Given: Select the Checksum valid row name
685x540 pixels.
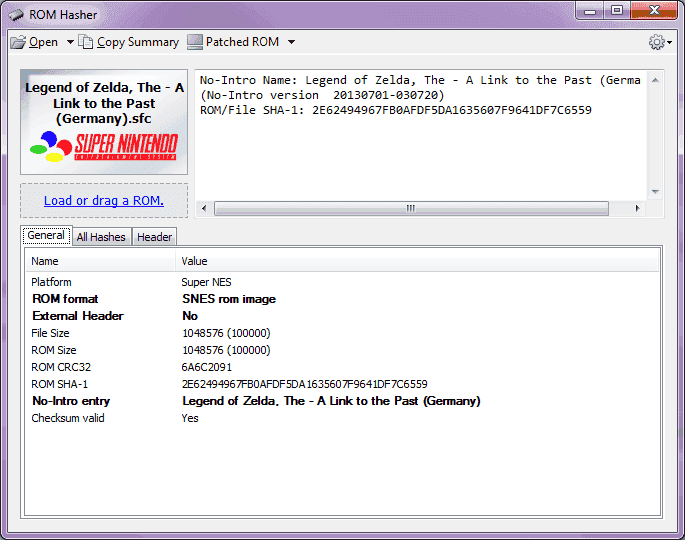Looking at the screenshot, I should [x=68, y=418].
